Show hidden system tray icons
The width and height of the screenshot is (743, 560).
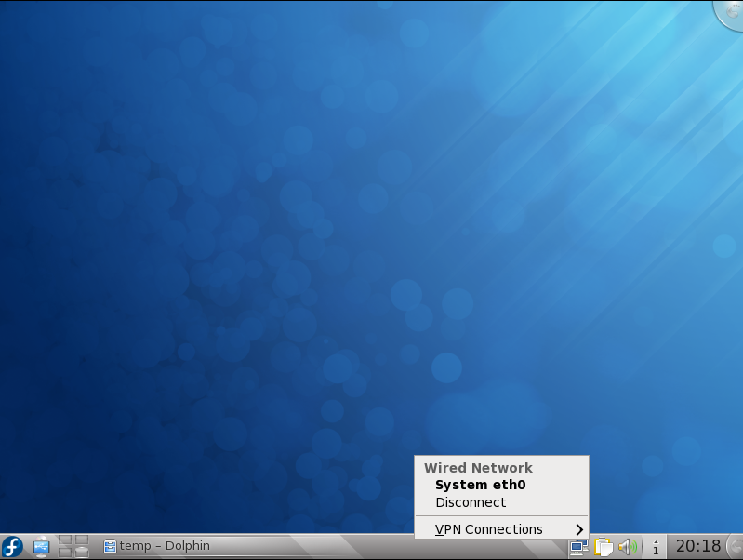pyautogui.click(x=656, y=547)
